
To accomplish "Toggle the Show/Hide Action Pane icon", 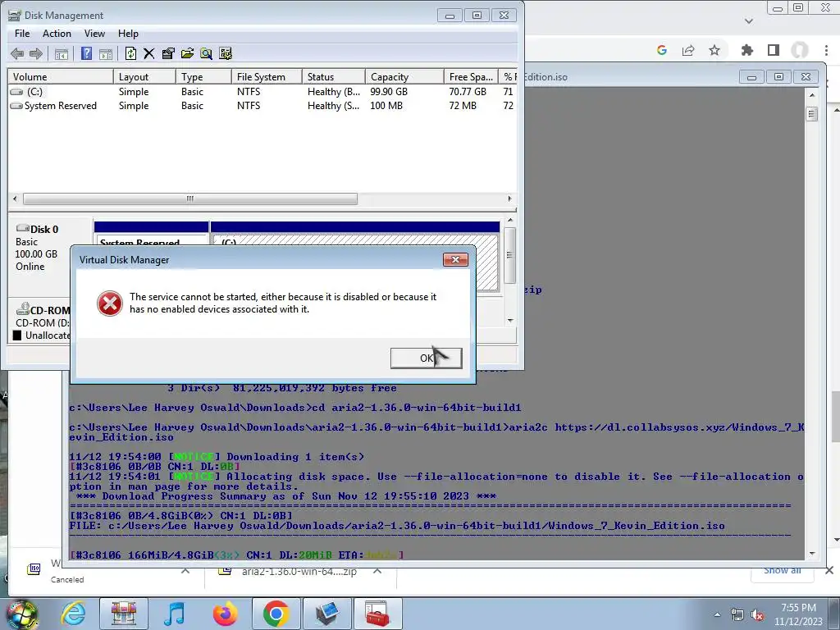I will coord(106,53).
